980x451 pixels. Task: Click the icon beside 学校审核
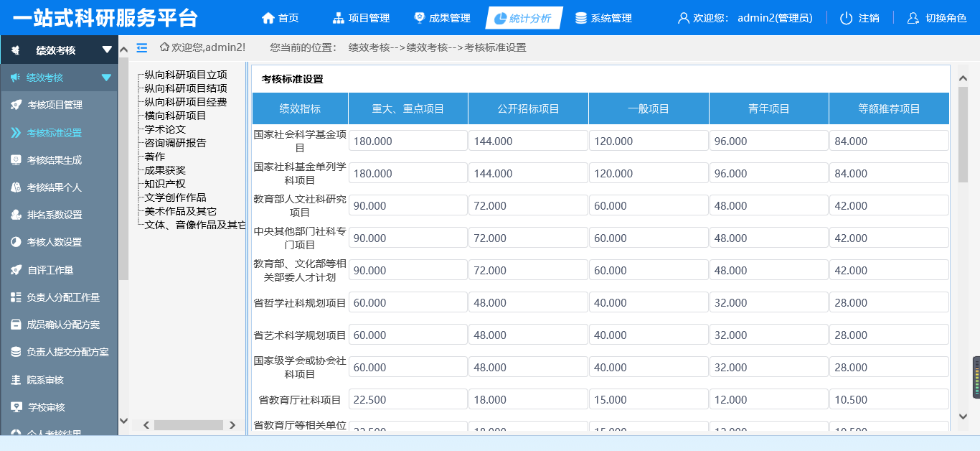pos(16,407)
